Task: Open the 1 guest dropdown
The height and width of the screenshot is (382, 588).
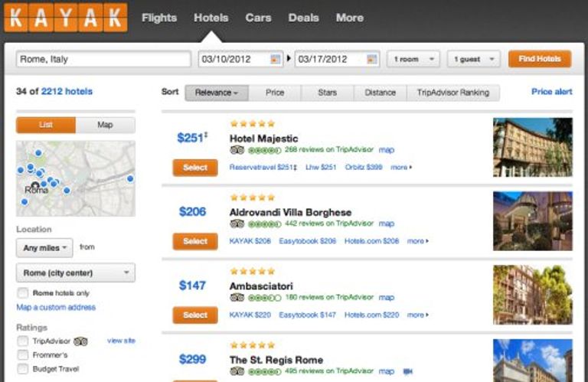Action: click(474, 59)
